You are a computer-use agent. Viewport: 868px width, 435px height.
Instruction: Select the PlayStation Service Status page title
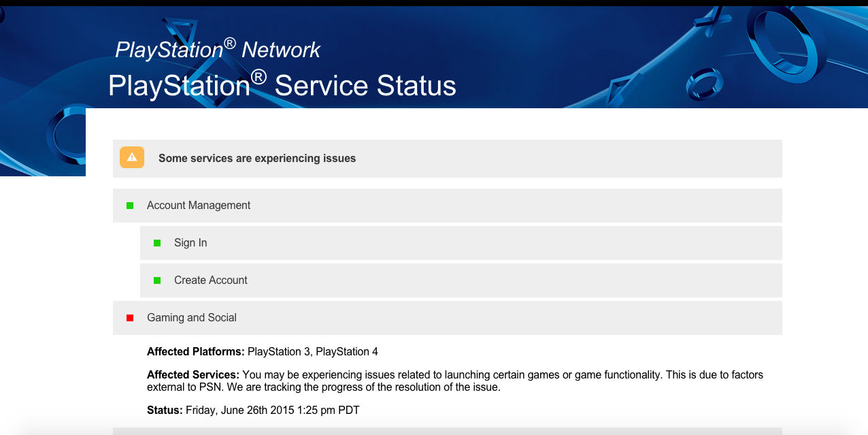pyautogui.click(x=282, y=85)
